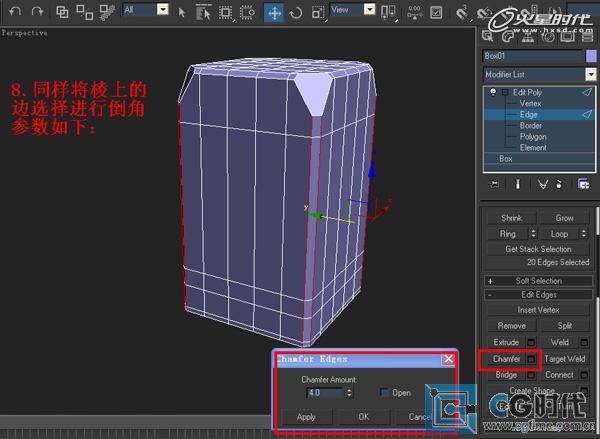This screenshot has height=439, width=600.
Task: Click the Chamfer Amount spinner arrows
Action: 349,393
